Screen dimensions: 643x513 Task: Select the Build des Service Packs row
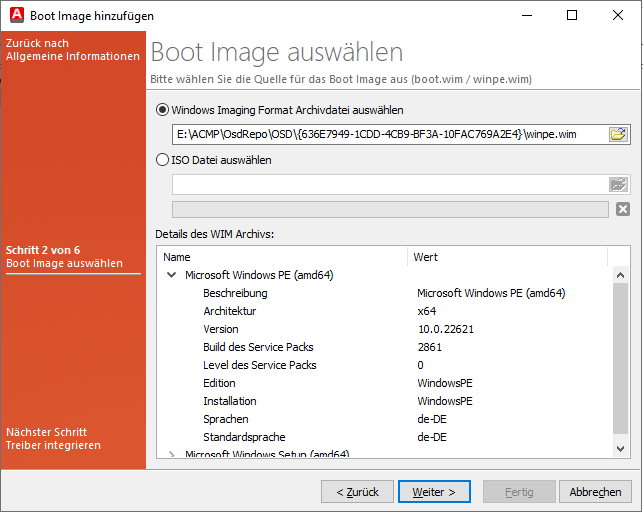click(385, 347)
